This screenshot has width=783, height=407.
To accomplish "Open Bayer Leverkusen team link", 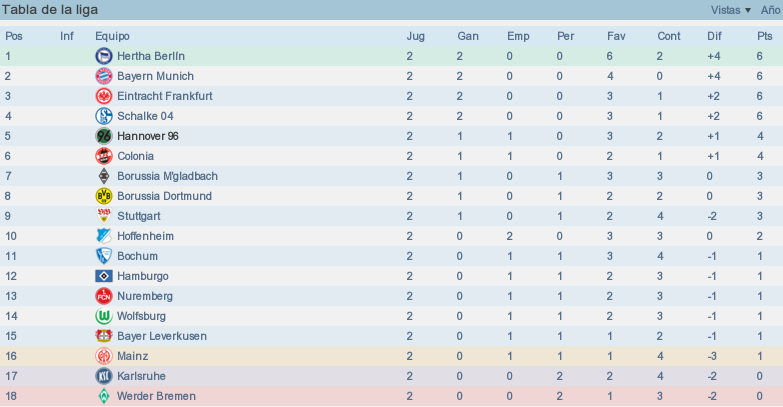I will (162, 336).
